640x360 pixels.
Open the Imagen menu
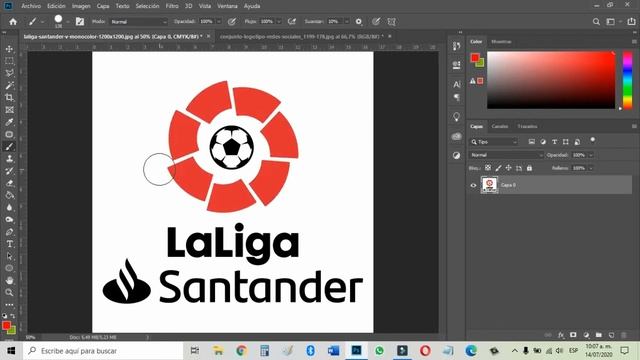pyautogui.click(x=81, y=6)
